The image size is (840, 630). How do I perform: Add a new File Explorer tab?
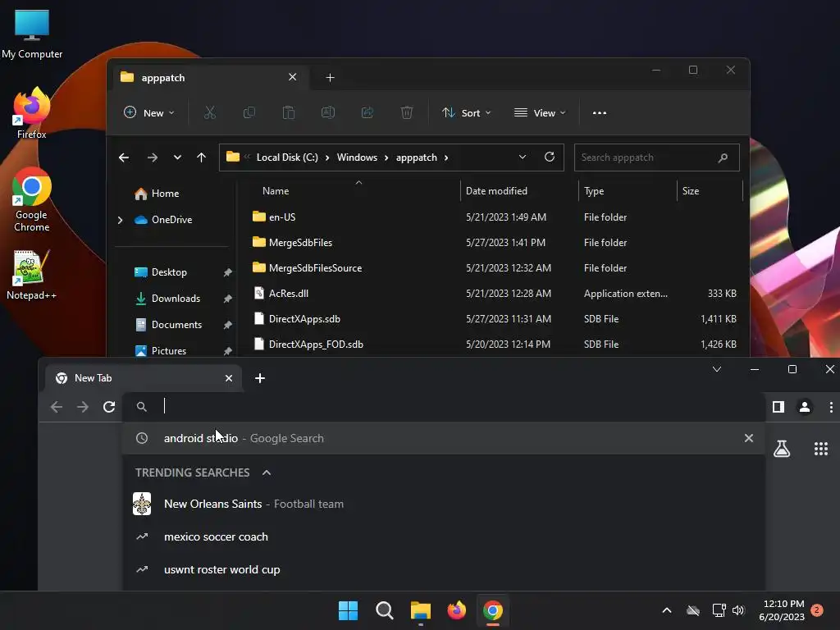[x=330, y=78]
